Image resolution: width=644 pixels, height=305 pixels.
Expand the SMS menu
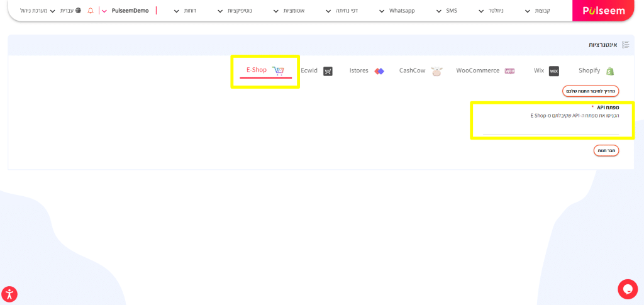coord(446,11)
